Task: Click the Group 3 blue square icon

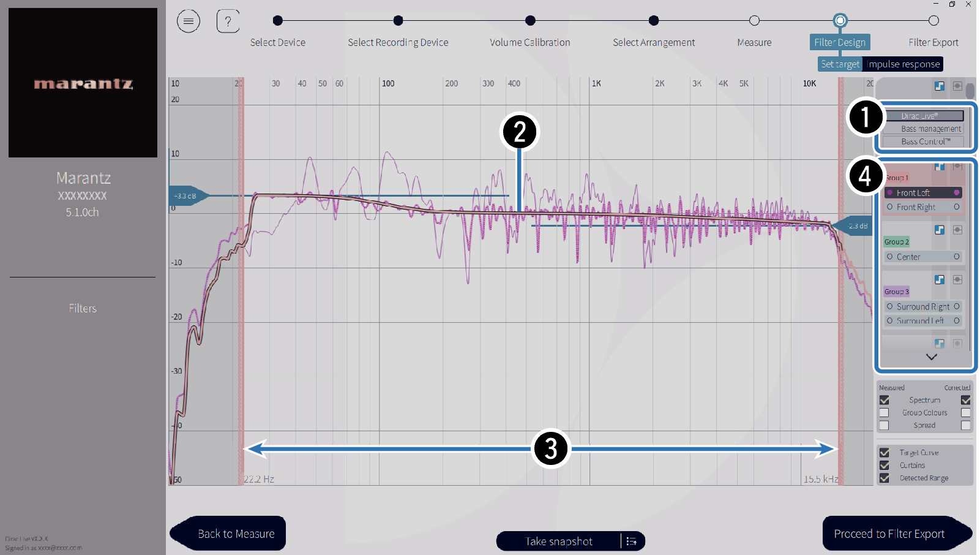Action: pyautogui.click(x=940, y=279)
